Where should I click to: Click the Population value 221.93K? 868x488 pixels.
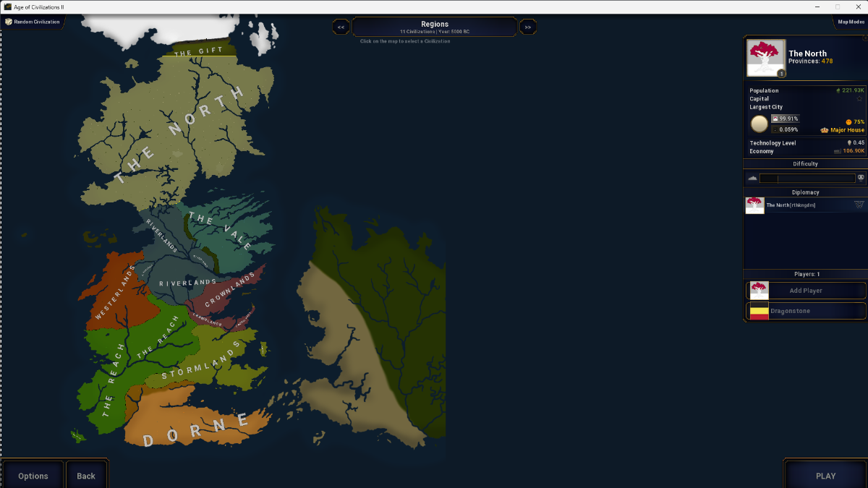pyautogui.click(x=853, y=90)
